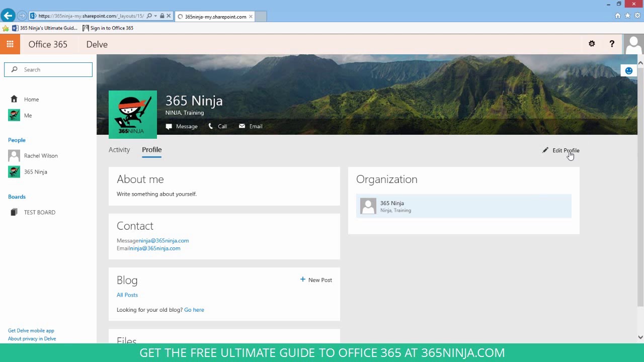Click the browser forward arrow
The image size is (644, 362).
coord(22,16)
